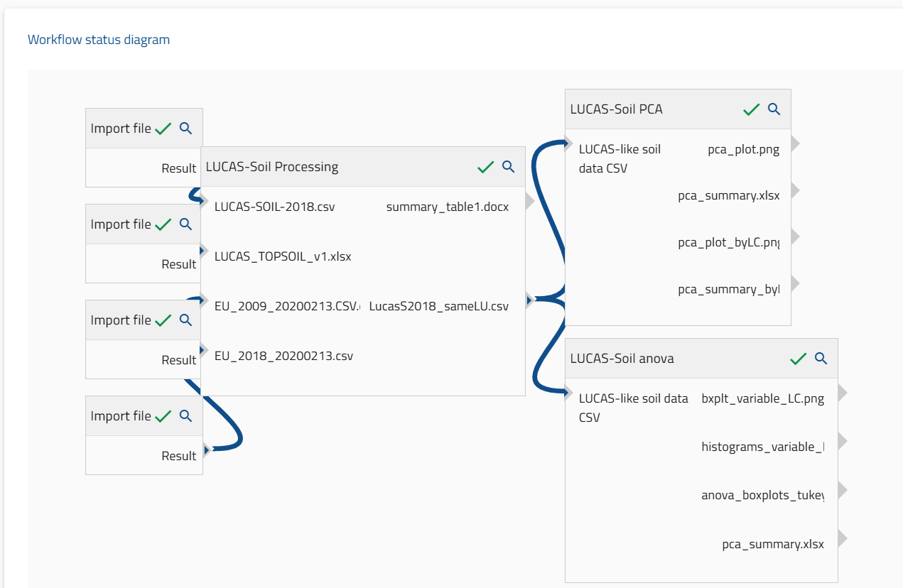This screenshot has width=903, height=588.
Task: Click the EU_2018_20200213.csv input label
Action: 283,356
